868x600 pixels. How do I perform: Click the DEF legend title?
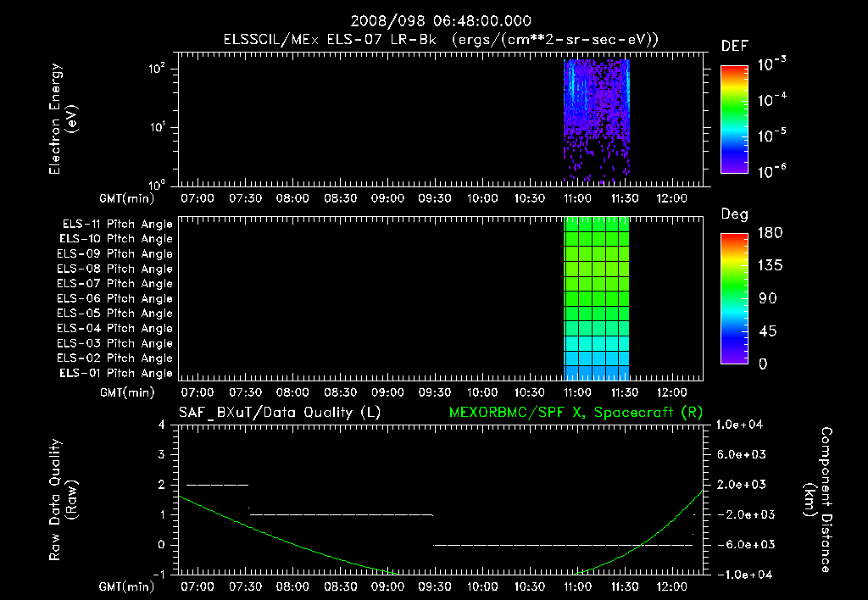(735, 46)
